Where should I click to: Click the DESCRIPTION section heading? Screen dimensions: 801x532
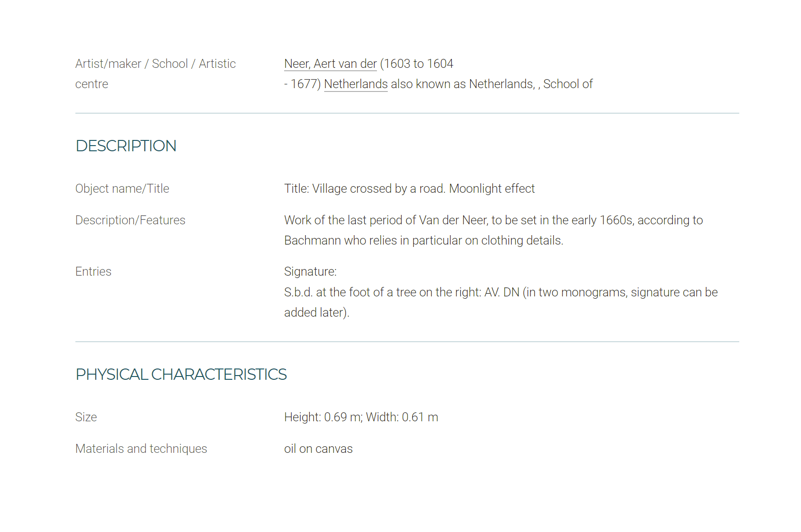point(126,146)
